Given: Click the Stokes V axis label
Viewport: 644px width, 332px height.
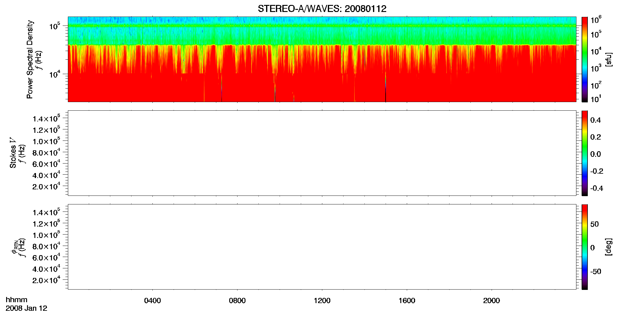Looking at the screenshot, I should (x=13, y=153).
